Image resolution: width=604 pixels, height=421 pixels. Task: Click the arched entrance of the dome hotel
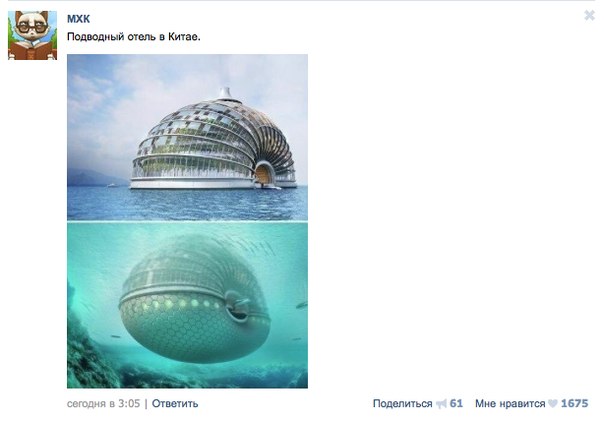pos(265,174)
